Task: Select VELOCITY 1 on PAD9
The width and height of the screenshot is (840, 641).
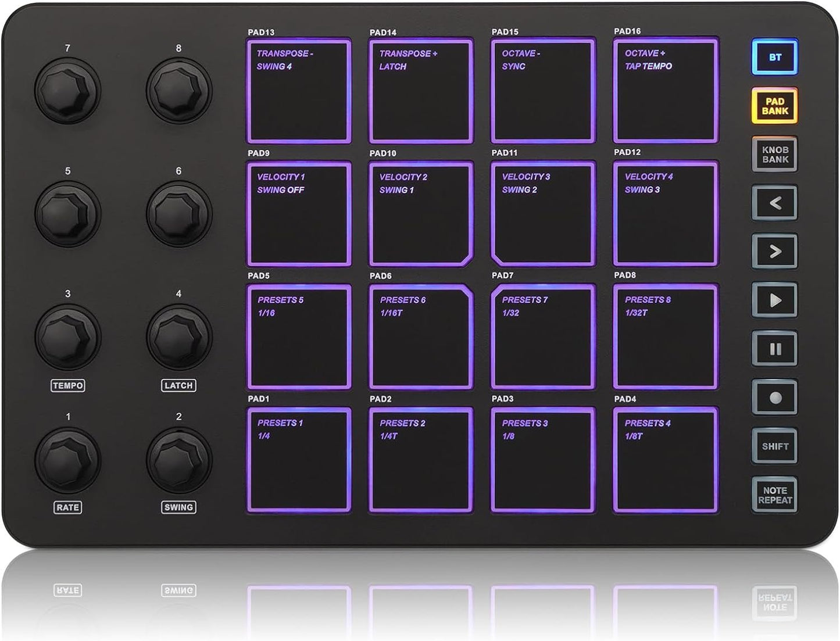Action: 299,214
